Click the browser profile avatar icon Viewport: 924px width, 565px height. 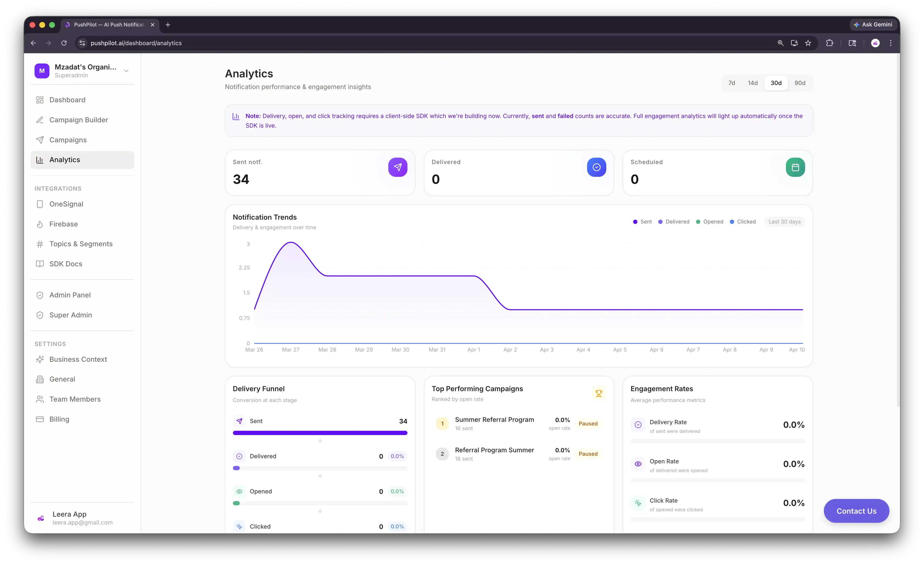875,43
